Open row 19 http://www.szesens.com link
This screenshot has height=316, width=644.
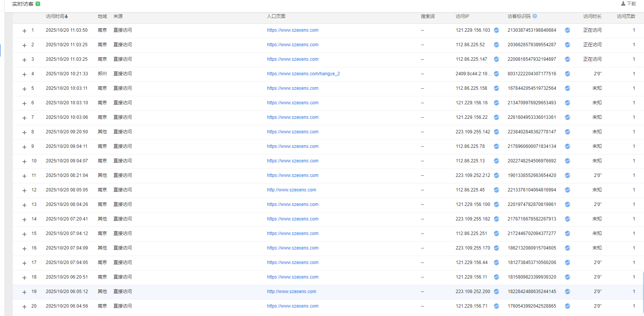(x=291, y=292)
